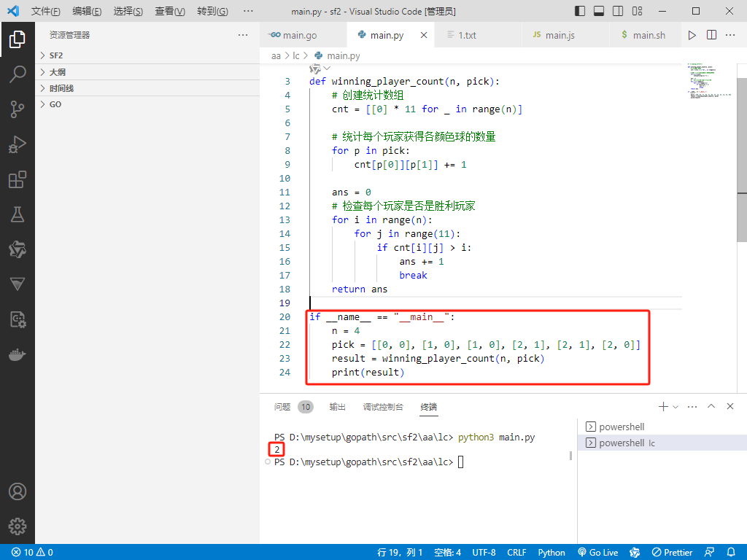Show errors and warnings in status bar

point(32,553)
